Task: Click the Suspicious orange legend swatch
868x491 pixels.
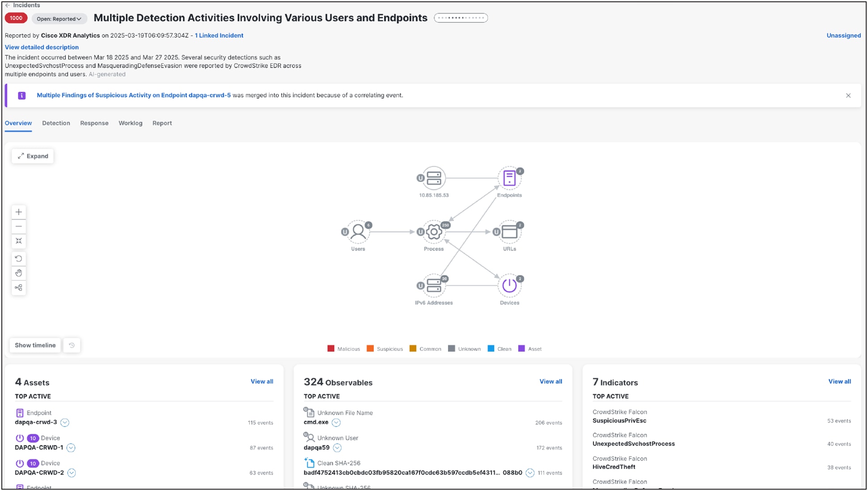Action: point(370,348)
